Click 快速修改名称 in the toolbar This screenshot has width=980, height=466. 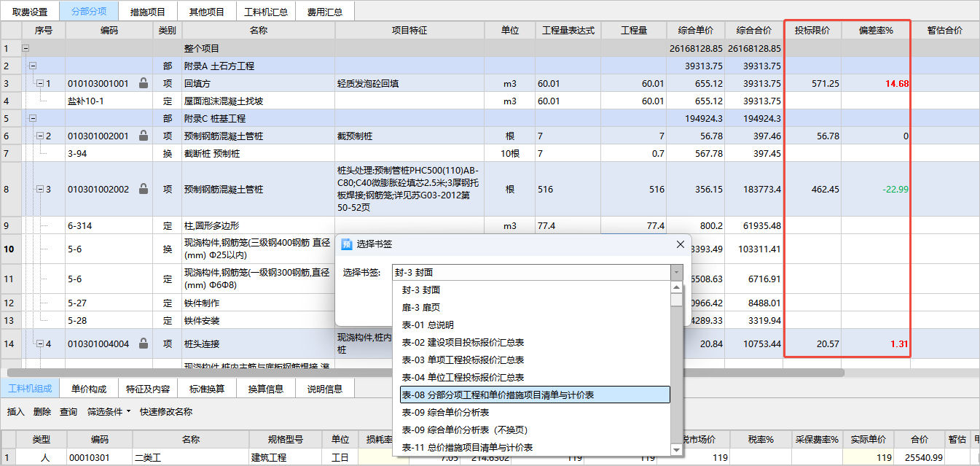[166, 412]
